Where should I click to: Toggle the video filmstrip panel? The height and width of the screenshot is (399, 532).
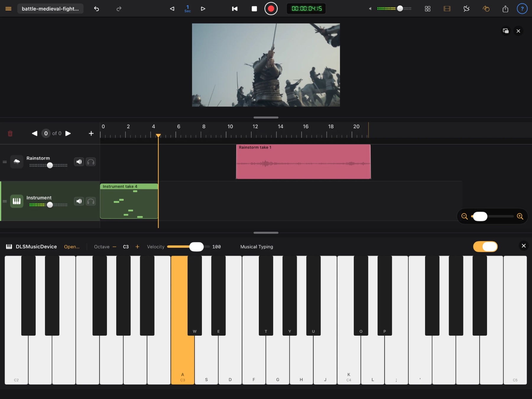click(x=447, y=9)
